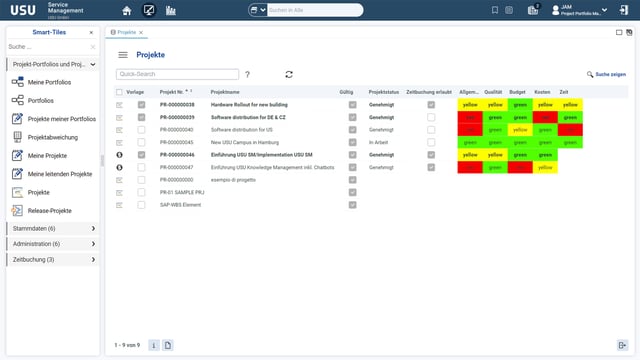Toggle Zeitbuchung erlaubt for PR-000000038
The height and width of the screenshot is (360, 640).
(x=431, y=105)
